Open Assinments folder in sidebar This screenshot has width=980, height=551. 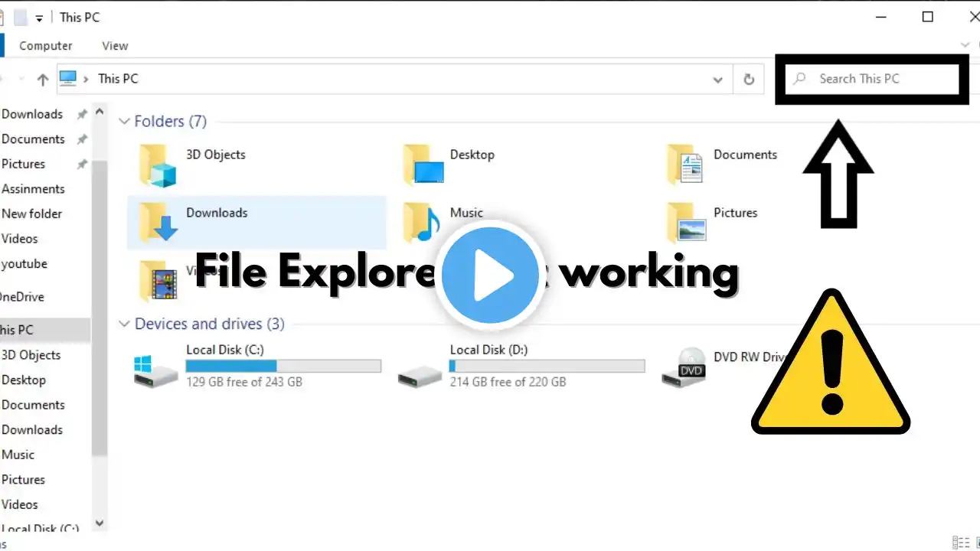tap(33, 189)
